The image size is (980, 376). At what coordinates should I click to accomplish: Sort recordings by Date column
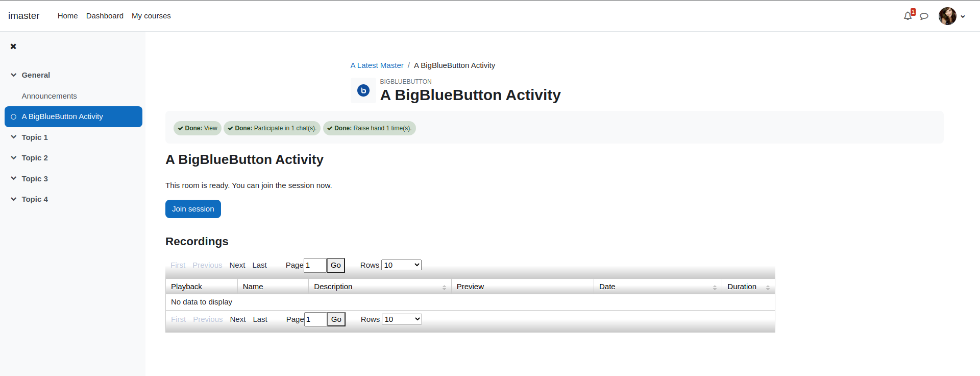[658, 287]
